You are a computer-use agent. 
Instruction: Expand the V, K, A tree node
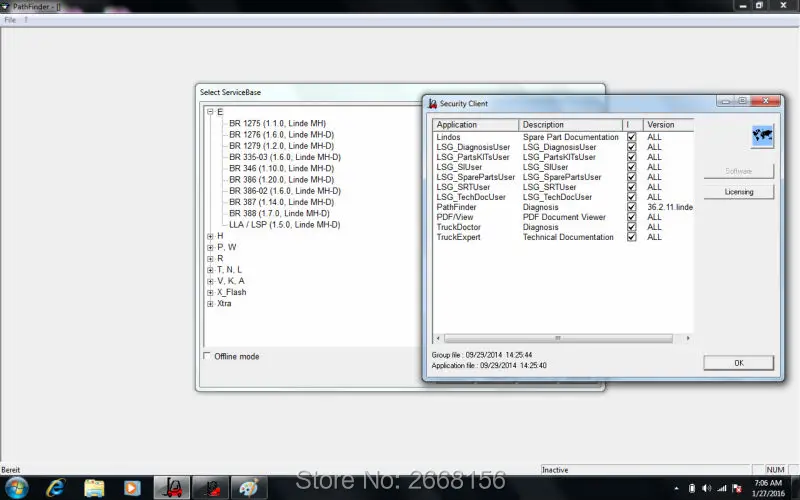[x=210, y=281]
